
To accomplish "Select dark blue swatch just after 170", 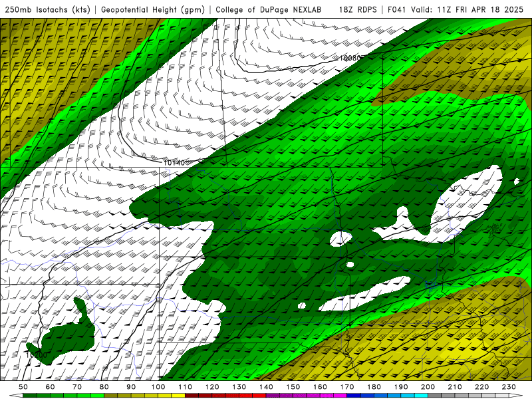I will point(354,396).
